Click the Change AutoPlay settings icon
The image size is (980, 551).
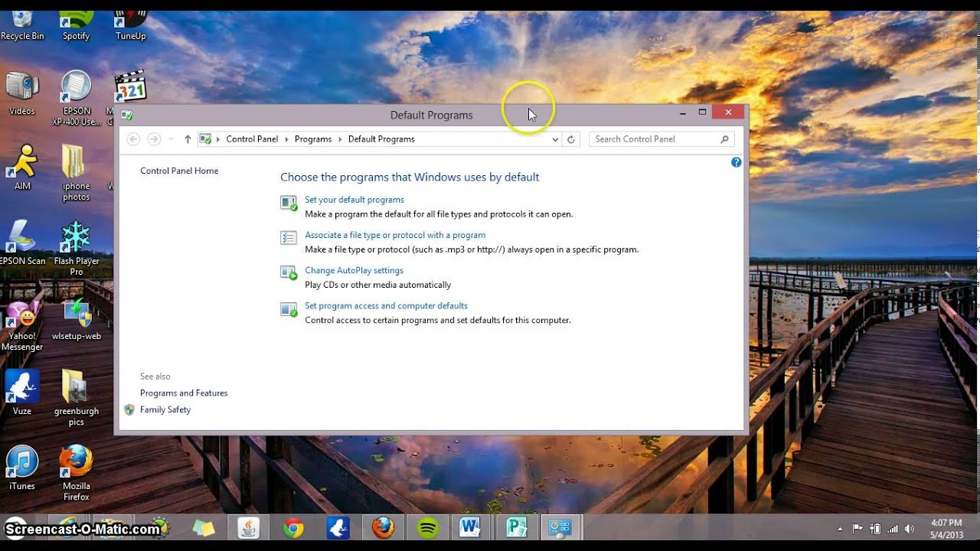(x=289, y=273)
